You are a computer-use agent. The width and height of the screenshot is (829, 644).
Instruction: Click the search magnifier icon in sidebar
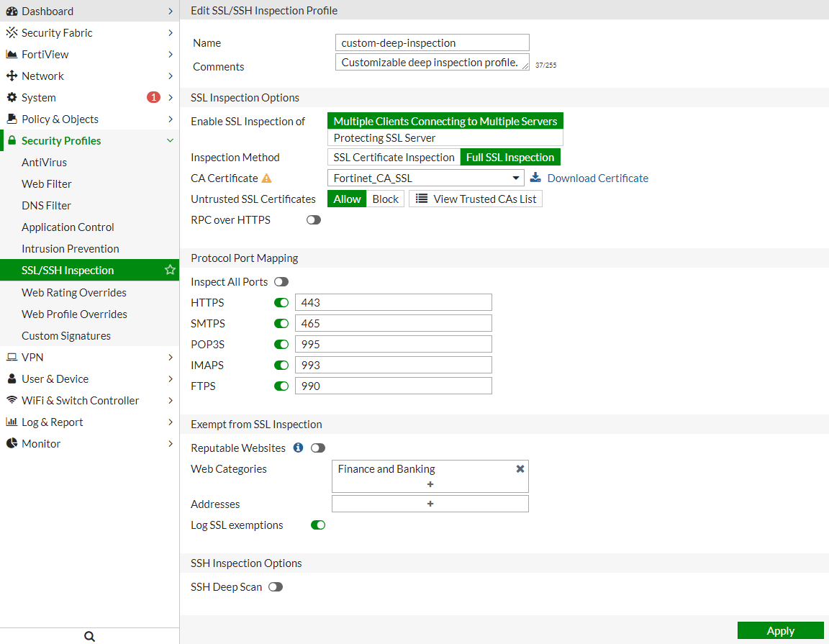(89, 636)
